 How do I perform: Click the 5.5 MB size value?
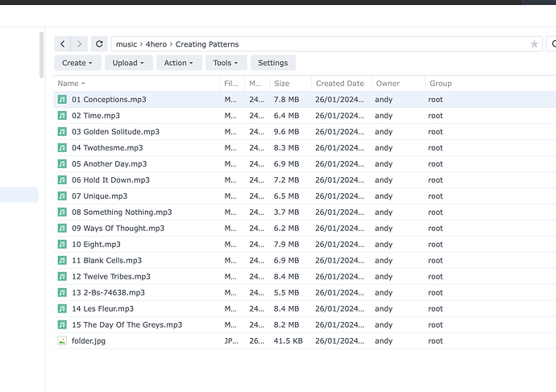click(286, 293)
